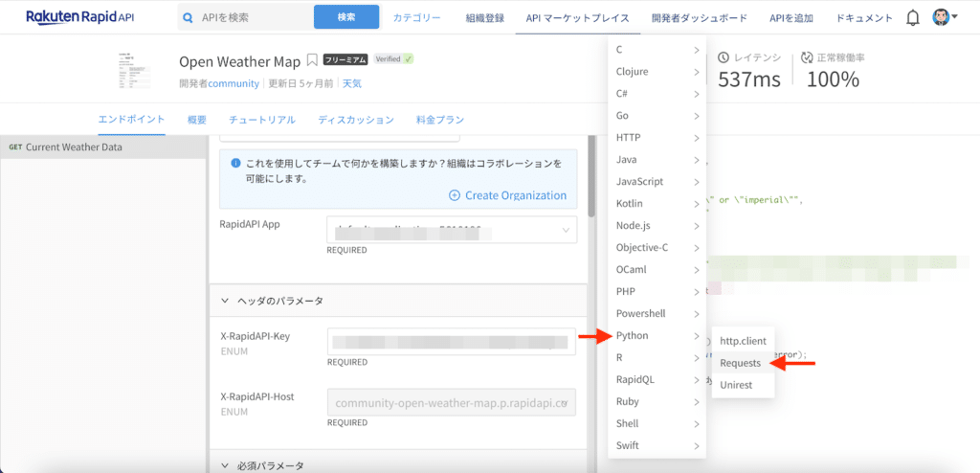Collapse the ヘッダのパラメータ section

[226, 301]
